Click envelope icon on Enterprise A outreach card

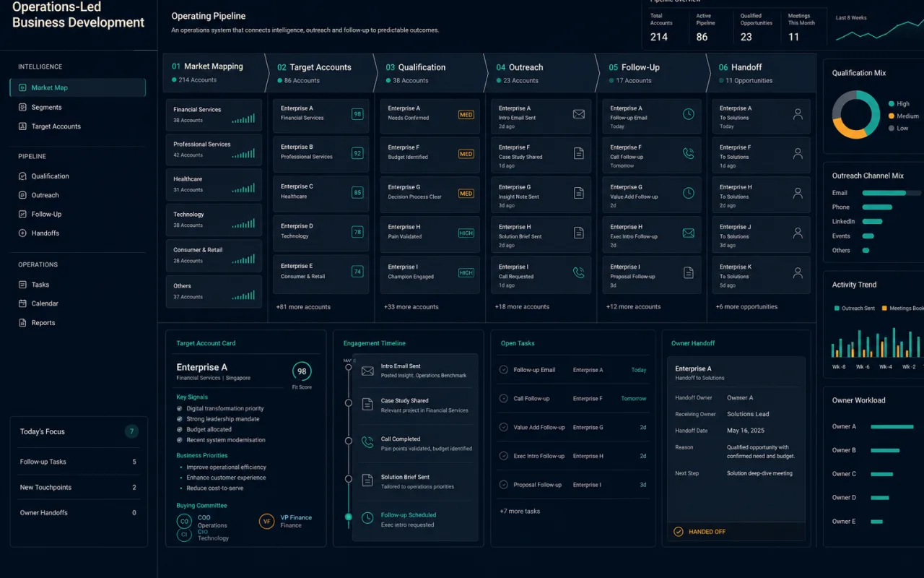click(578, 114)
